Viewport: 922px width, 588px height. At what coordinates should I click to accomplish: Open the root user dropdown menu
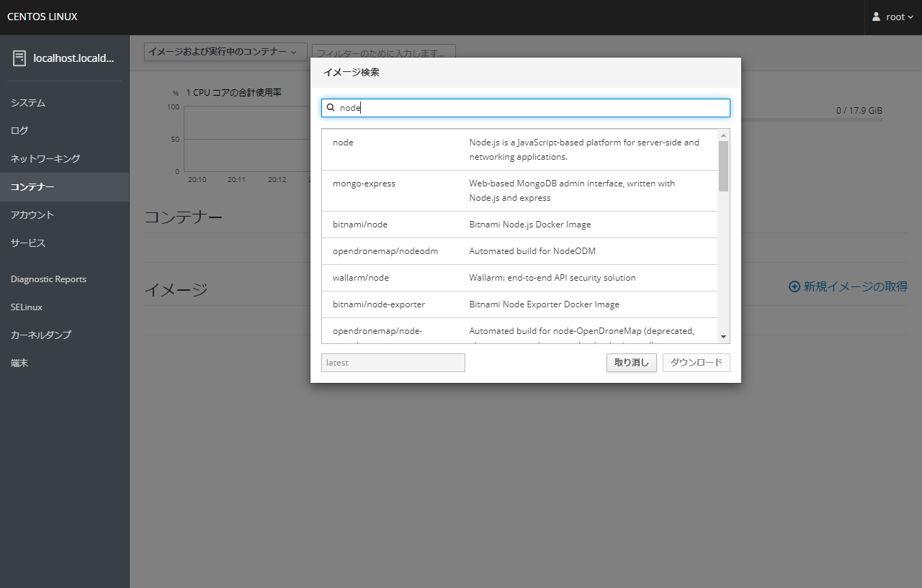(x=892, y=17)
